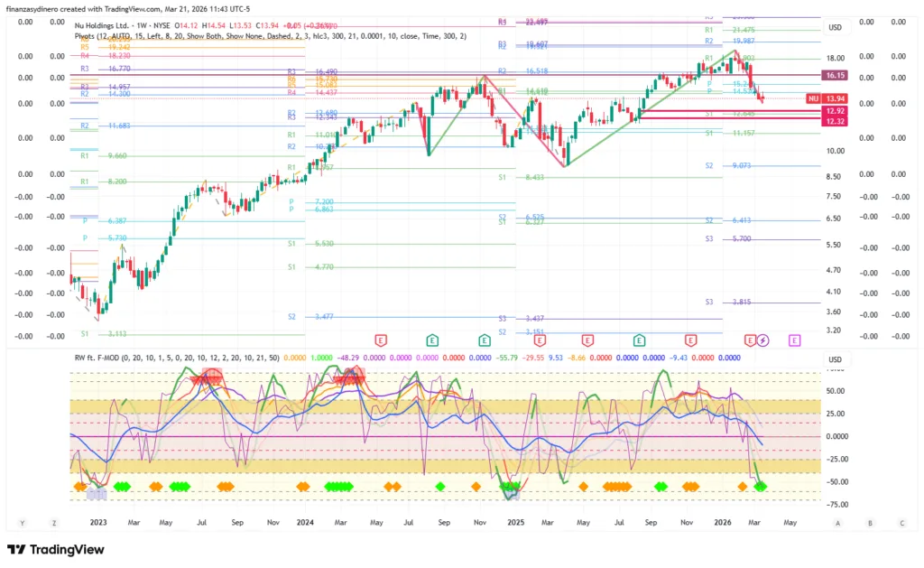
Task: Click the 2024 label on the time axis
Action: coord(305,522)
